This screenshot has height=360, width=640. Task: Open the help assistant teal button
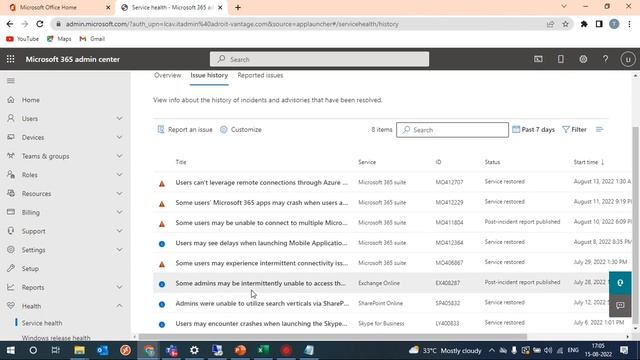point(620,283)
